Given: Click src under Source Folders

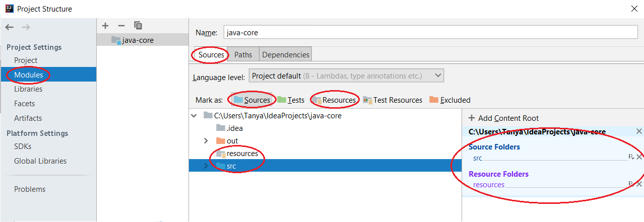Looking at the screenshot, I should (x=478, y=158).
